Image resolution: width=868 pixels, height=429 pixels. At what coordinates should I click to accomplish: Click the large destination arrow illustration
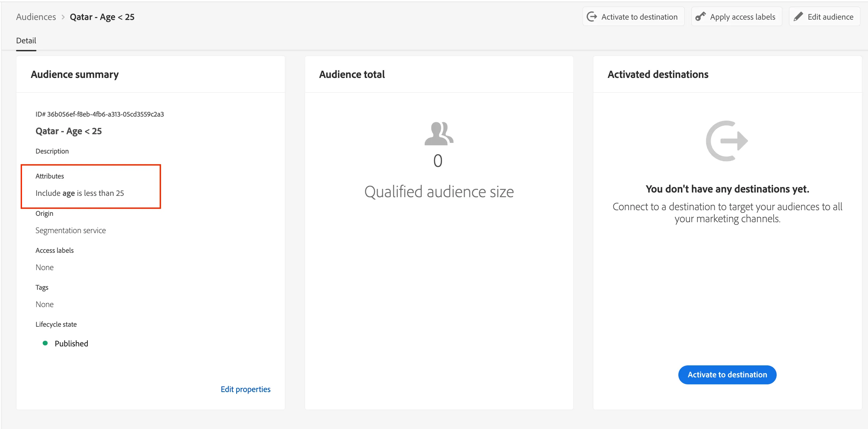[x=727, y=141]
